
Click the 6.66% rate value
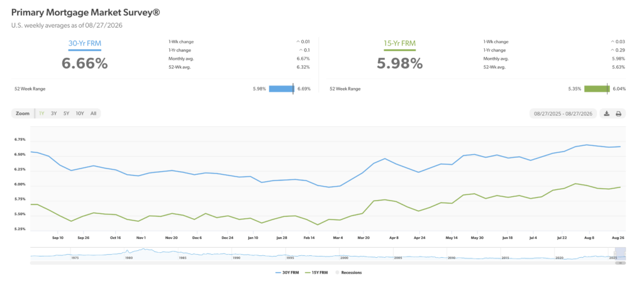tap(85, 63)
